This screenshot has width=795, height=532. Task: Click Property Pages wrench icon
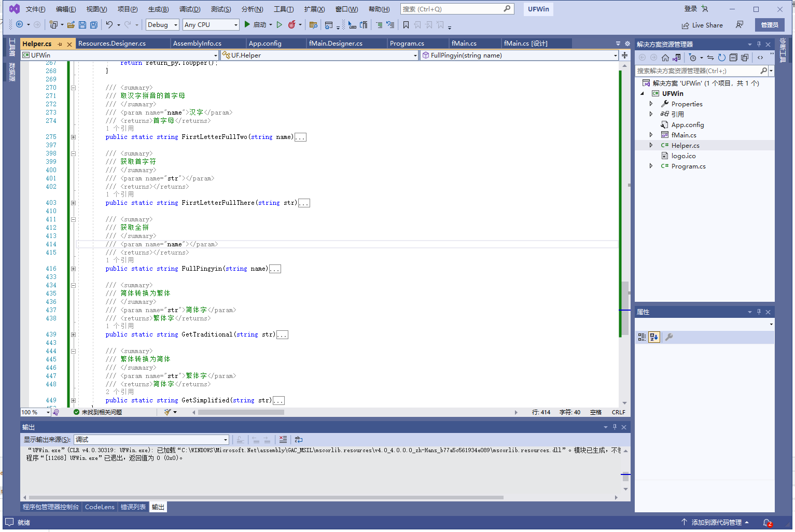[x=669, y=337]
